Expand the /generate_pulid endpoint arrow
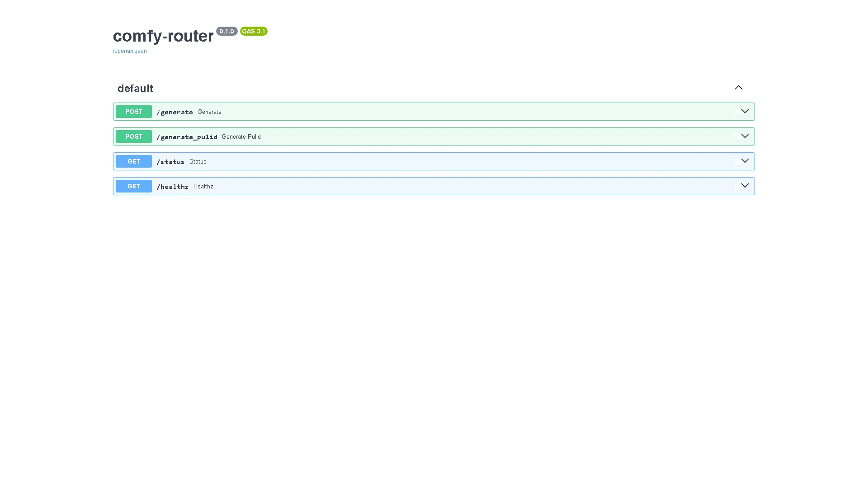 click(x=745, y=136)
